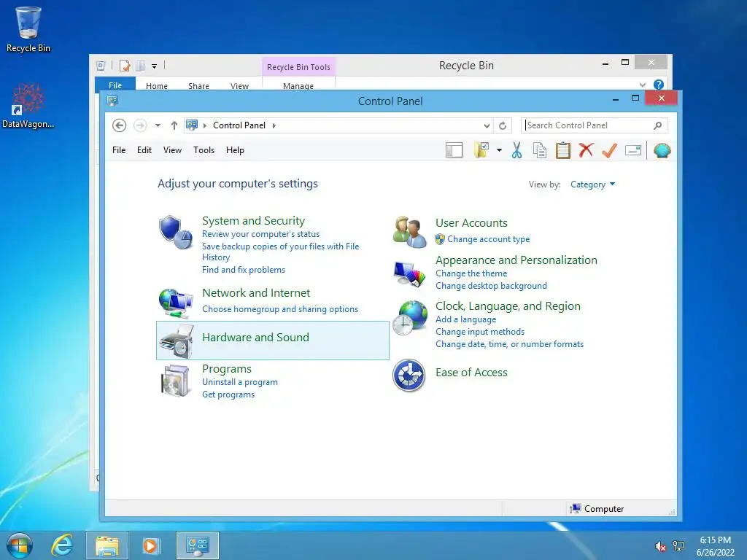The height and width of the screenshot is (560, 747).
Task: Select Recycle Bin Tools tab
Action: point(298,67)
